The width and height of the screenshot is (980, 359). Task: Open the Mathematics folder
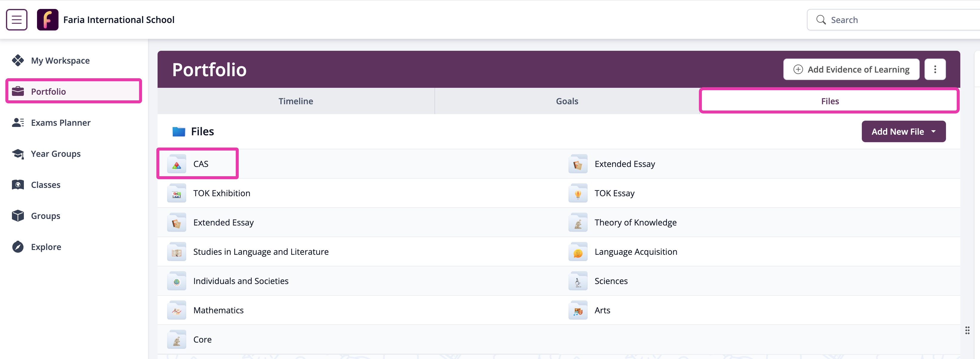coord(218,310)
